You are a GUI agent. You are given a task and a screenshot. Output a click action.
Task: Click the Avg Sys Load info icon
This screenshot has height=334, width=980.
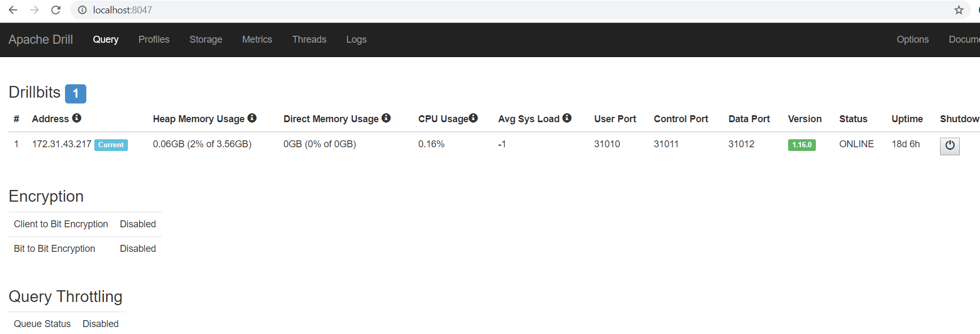coord(567,118)
